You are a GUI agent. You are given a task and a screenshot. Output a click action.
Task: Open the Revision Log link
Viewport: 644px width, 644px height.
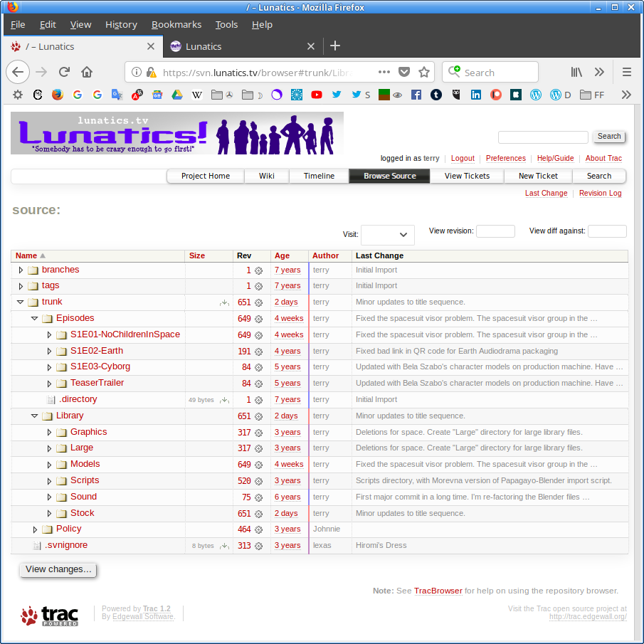coord(600,193)
